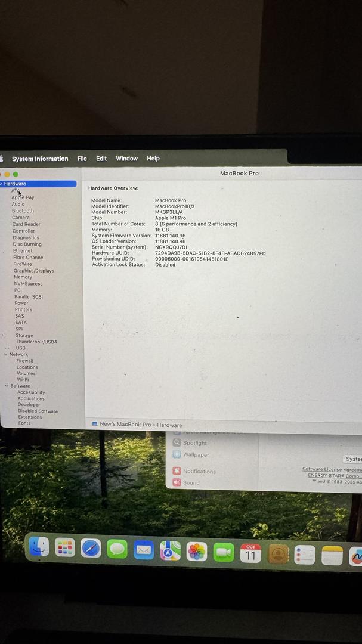The height and width of the screenshot is (644, 362).
Task: Collapse the Software section chevron
Action: click(x=7, y=386)
